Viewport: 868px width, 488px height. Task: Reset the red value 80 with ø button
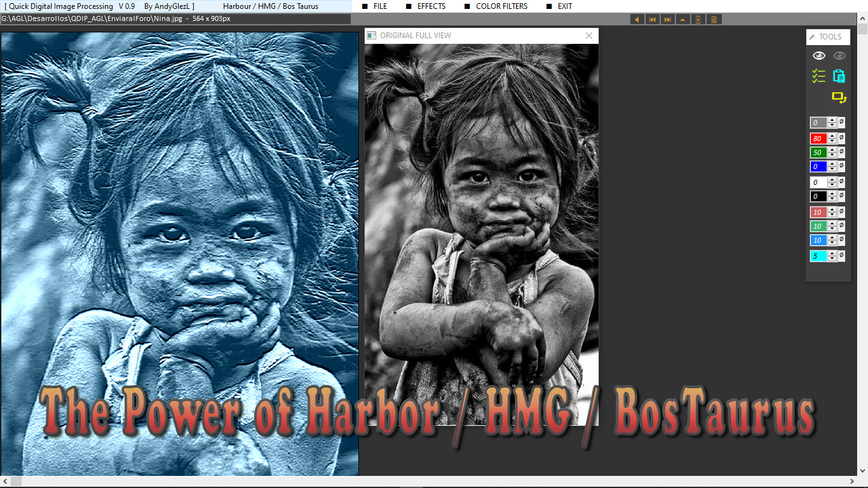pos(841,138)
